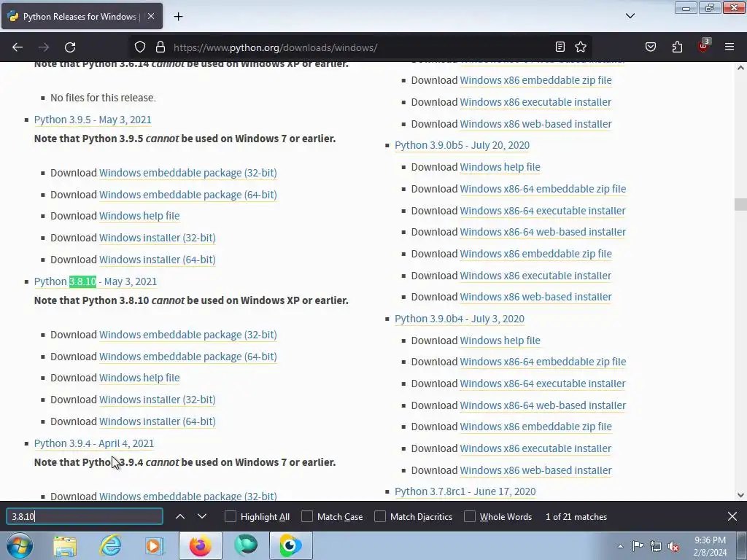747x560 pixels.
Task: Open Python 3.9.4 - April 4, 2021 release
Action: point(94,443)
